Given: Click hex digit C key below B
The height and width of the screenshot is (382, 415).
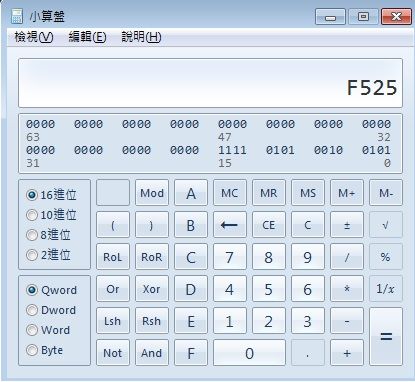Looking at the screenshot, I should (x=191, y=257).
